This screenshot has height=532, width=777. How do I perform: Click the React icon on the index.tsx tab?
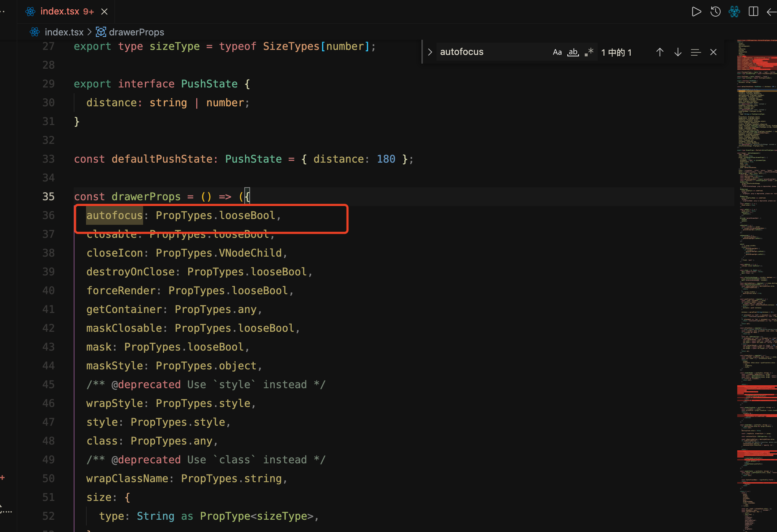pyautogui.click(x=30, y=11)
